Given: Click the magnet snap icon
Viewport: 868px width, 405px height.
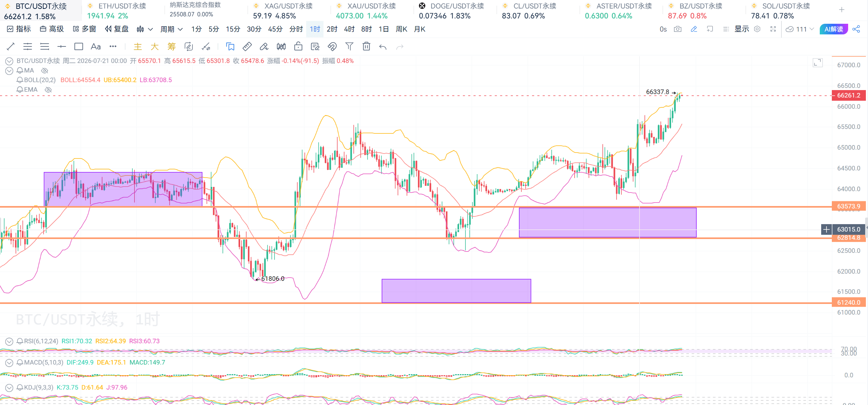Looking at the screenshot, I should coord(332,46).
